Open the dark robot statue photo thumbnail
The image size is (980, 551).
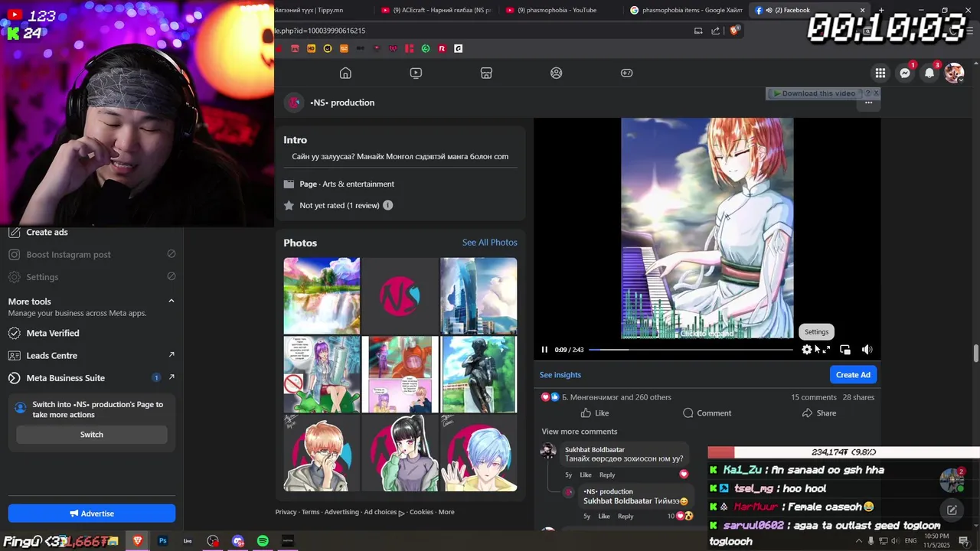(479, 374)
